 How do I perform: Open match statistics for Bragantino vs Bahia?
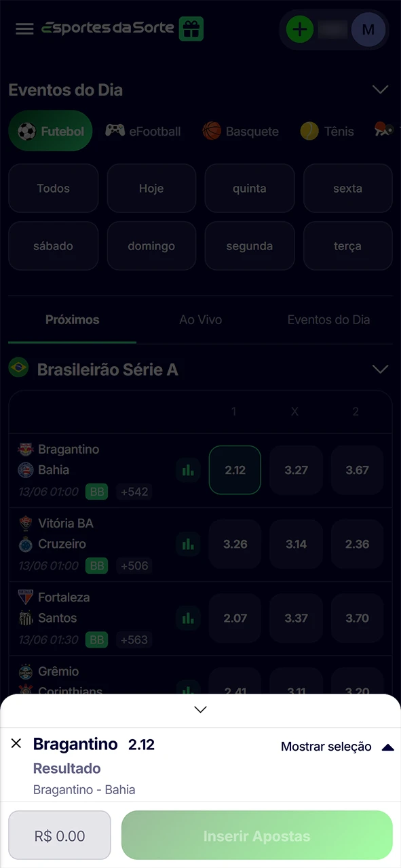(188, 470)
